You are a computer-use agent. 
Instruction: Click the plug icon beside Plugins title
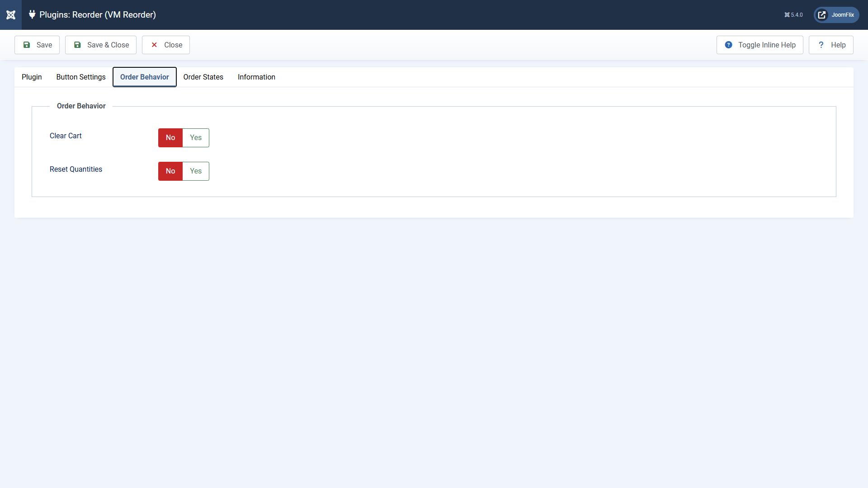click(x=32, y=14)
